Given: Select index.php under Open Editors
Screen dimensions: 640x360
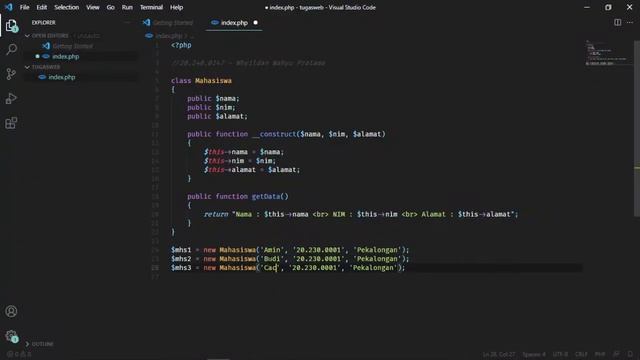Looking at the screenshot, I should [x=65, y=56].
